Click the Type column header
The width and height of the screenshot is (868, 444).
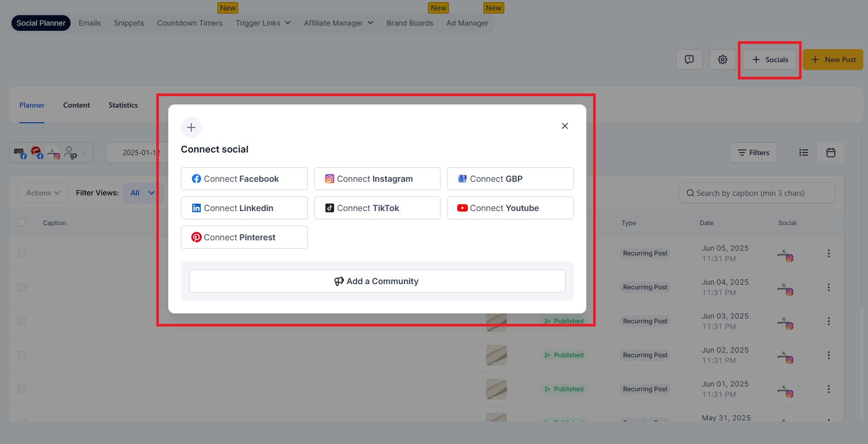click(629, 223)
